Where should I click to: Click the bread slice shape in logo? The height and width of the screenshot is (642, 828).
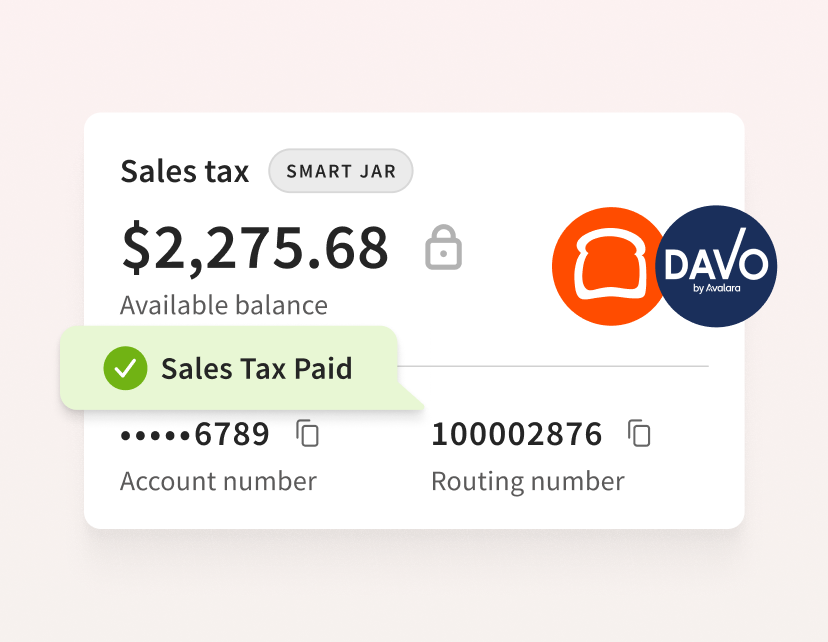point(610,264)
